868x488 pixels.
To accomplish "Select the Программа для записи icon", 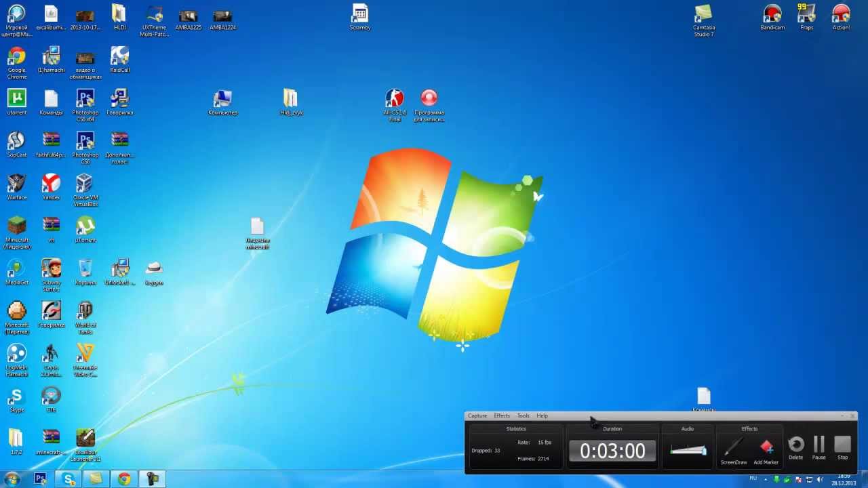I will [429, 105].
